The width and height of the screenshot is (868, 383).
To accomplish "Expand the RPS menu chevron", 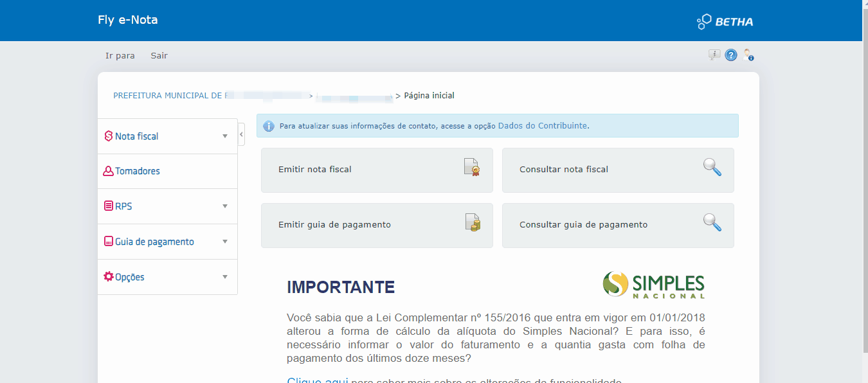I will click(x=224, y=206).
